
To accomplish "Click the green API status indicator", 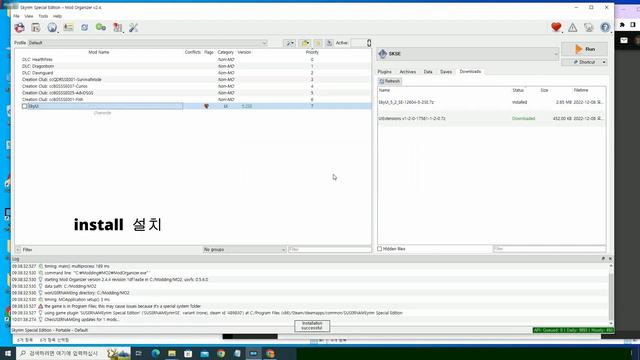I will point(573,330).
